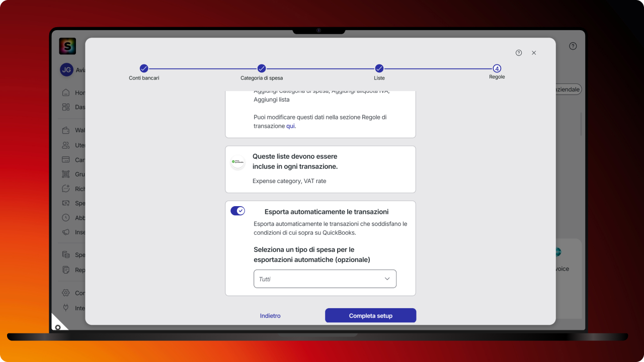Open the Users people icon in sidebar
This screenshot has height=362, width=644.
point(65,145)
